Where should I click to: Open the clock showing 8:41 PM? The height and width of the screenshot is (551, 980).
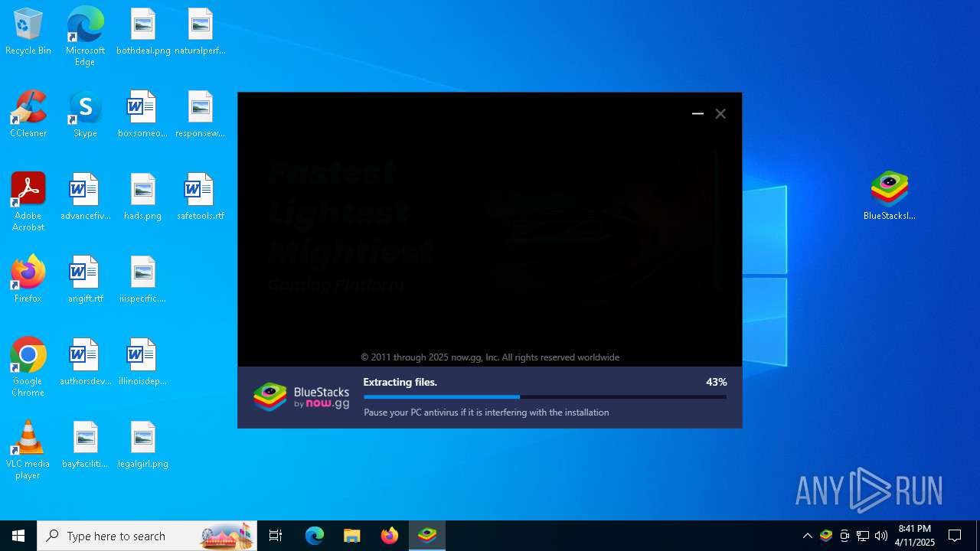coord(915,536)
